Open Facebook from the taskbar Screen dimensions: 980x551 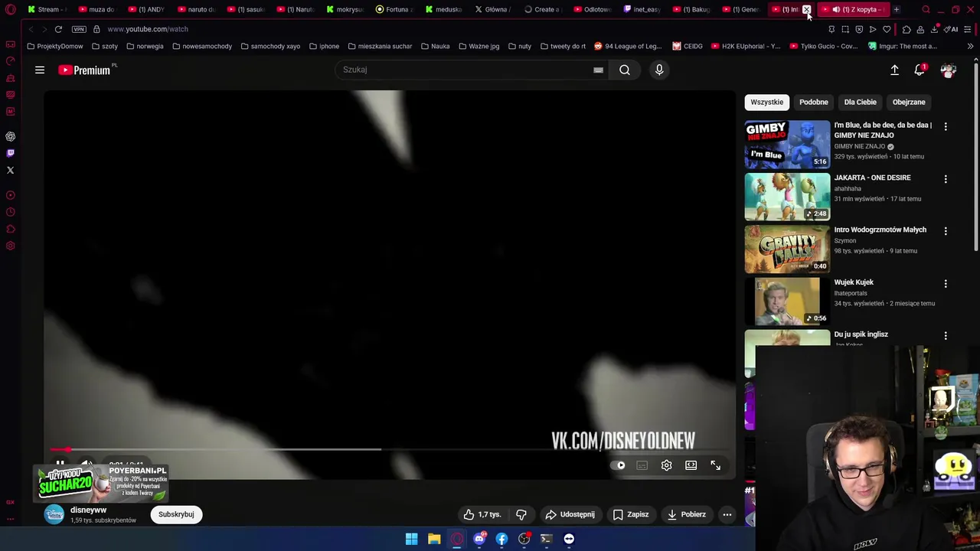tap(501, 539)
